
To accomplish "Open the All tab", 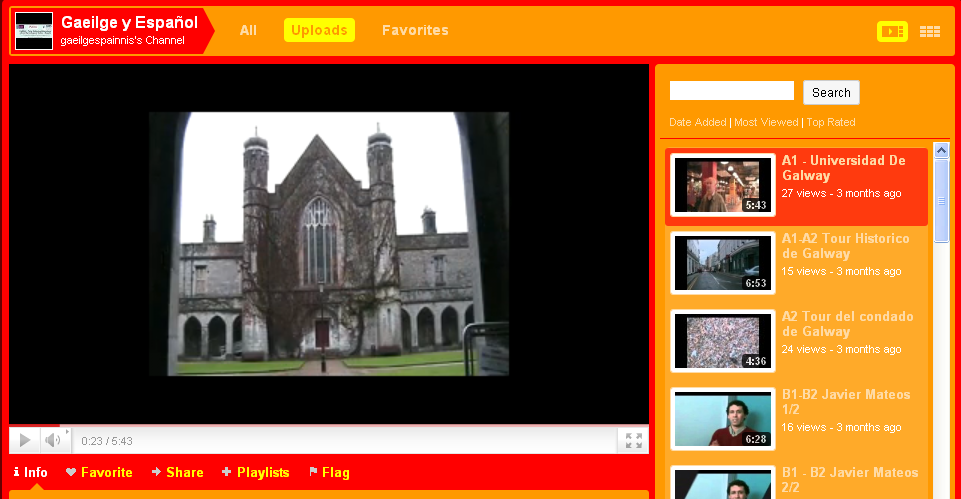I will pos(248,30).
